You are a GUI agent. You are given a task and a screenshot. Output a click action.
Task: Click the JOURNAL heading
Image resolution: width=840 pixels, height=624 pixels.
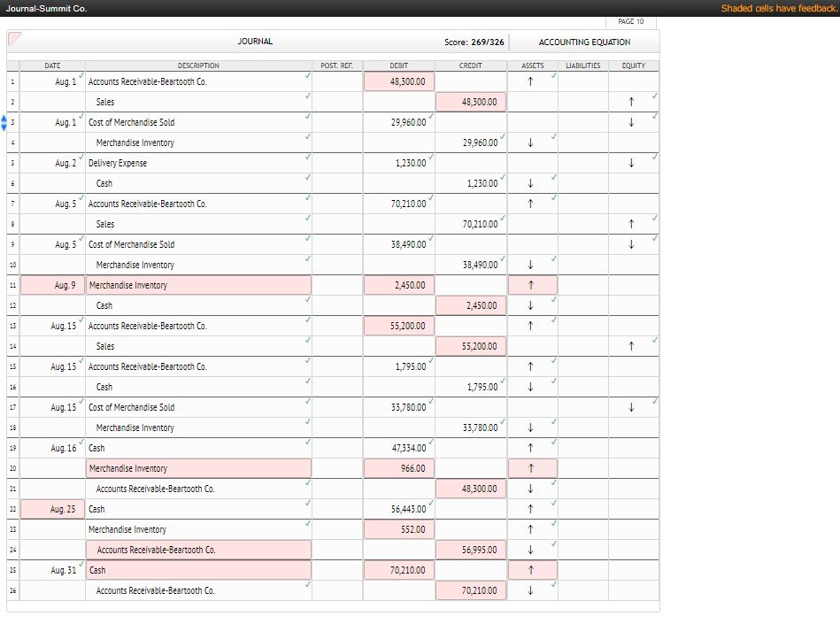click(x=255, y=42)
